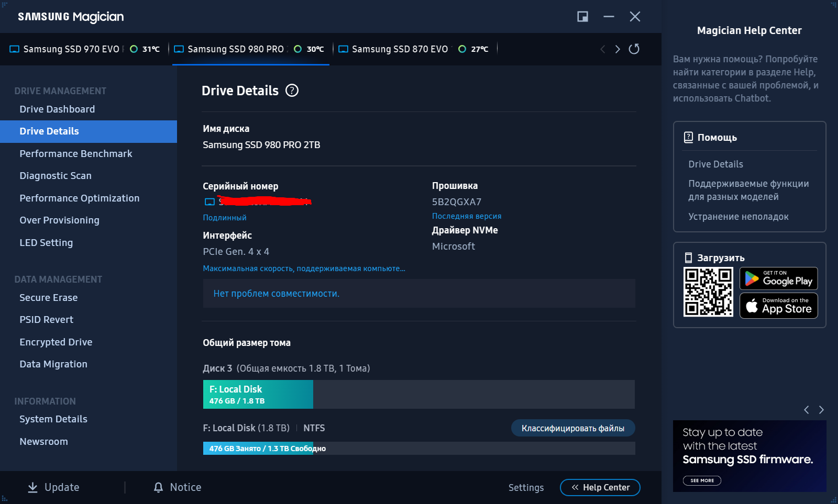Viewport: 838px width, 504px height.
Task: Click the Классифицировать файлы button
Action: click(x=573, y=428)
